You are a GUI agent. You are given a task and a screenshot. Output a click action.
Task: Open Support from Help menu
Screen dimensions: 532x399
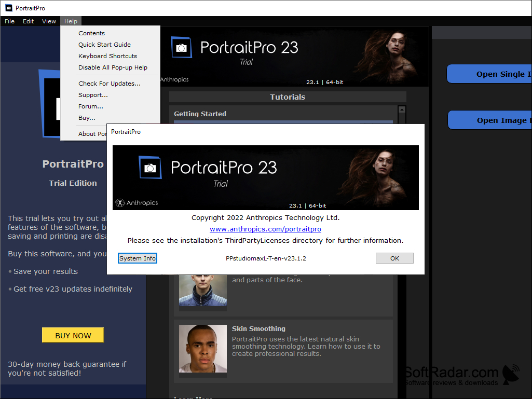tap(110, 95)
